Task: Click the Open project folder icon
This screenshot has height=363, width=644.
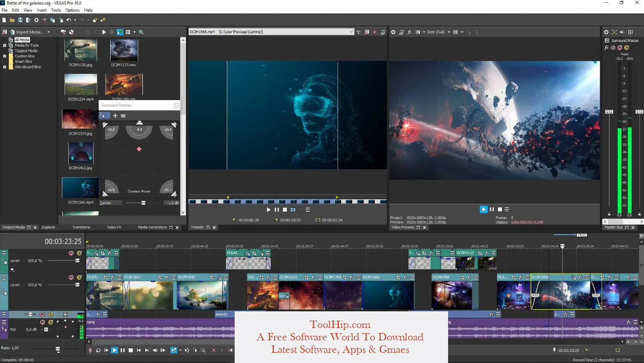Action: point(12,20)
